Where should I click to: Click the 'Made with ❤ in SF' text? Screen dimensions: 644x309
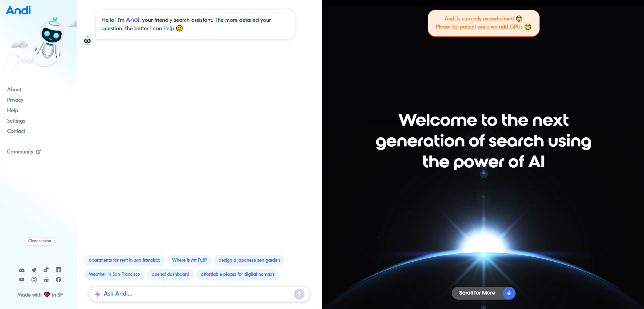click(40, 295)
